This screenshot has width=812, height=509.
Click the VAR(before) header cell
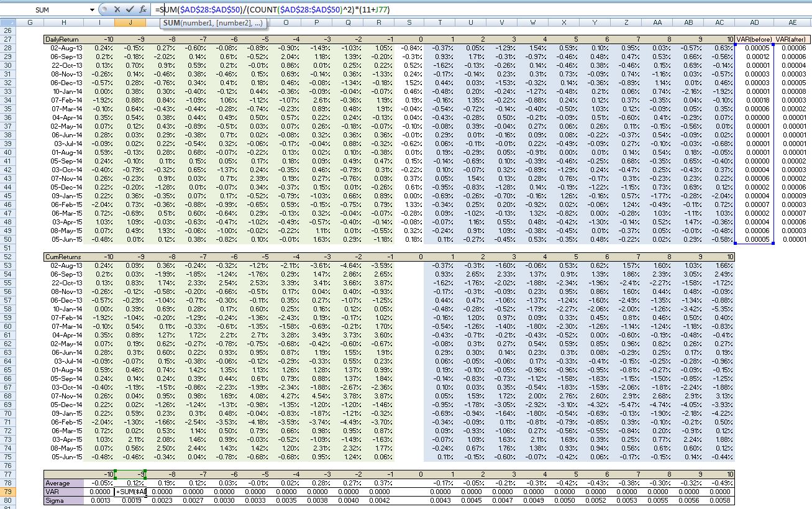[755, 39]
